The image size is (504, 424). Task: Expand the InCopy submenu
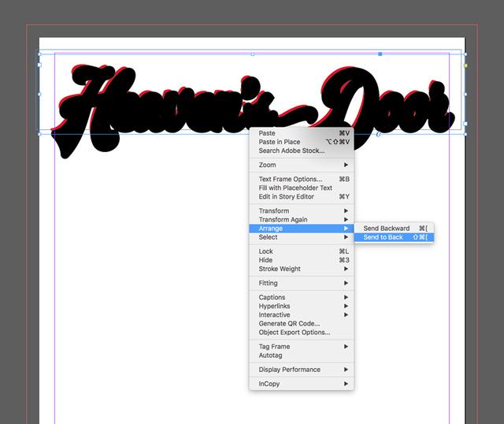(x=302, y=384)
